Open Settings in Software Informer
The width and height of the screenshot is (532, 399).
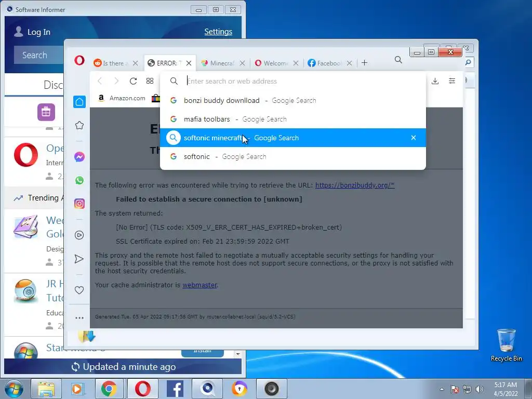coord(218,32)
